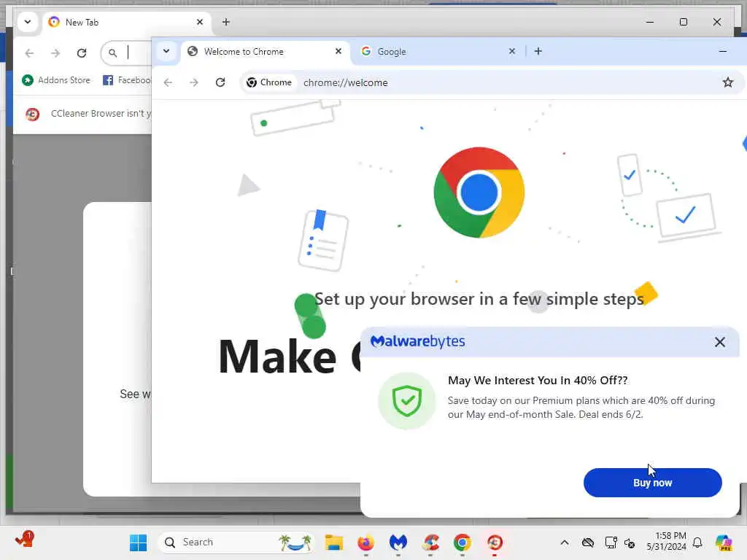
Task: Go back in CCleaner Browser window
Action: (29, 52)
